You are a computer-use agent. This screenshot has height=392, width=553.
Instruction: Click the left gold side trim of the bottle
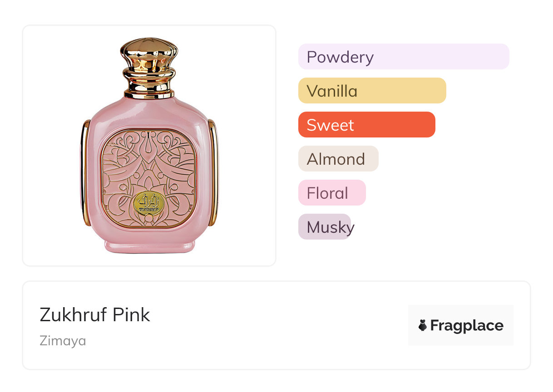point(85,172)
